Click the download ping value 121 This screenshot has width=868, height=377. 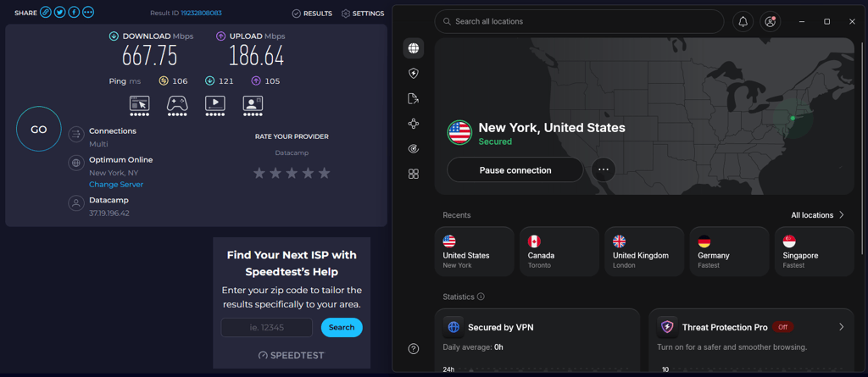(x=225, y=81)
